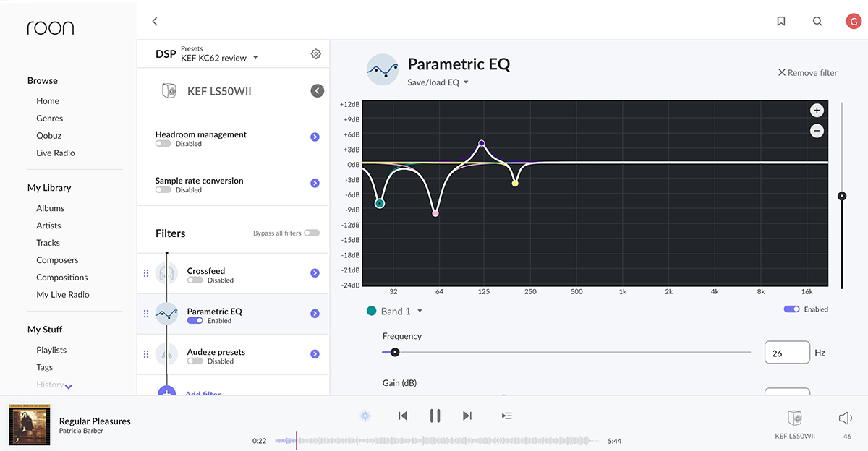Skip to previous track

click(x=403, y=416)
